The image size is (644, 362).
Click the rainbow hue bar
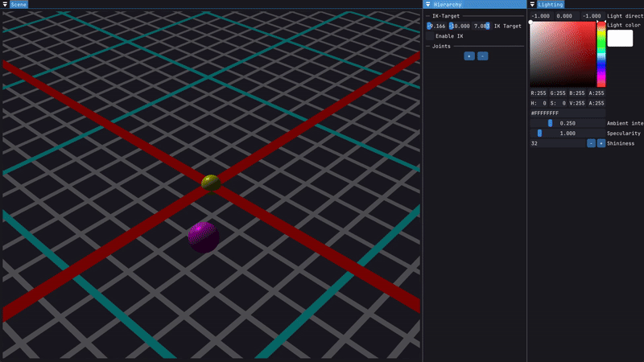tap(601, 54)
